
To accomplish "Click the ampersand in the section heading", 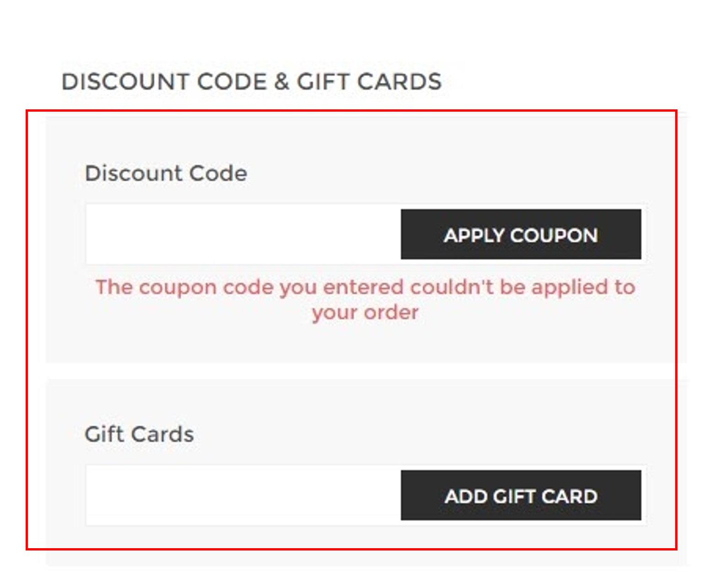I will coord(282,82).
